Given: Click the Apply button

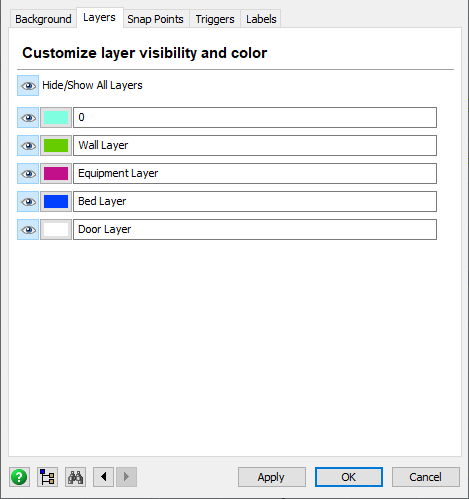Looking at the screenshot, I should 272,477.
